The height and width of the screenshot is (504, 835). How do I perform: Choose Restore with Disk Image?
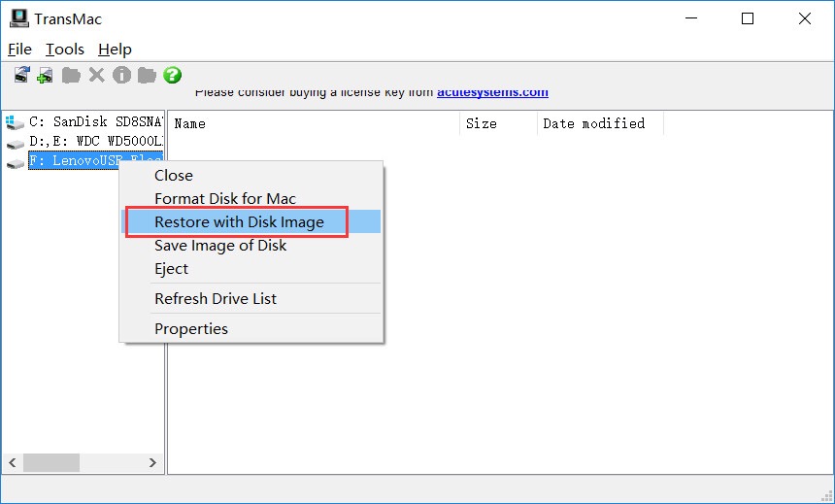click(239, 222)
